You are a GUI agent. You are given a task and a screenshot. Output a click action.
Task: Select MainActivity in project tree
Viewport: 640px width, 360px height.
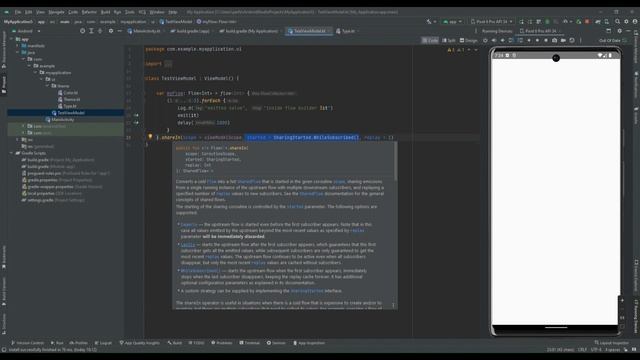point(60,120)
